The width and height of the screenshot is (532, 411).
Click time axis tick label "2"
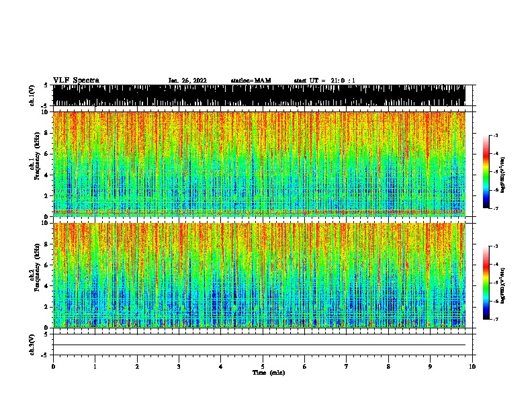coord(137,367)
